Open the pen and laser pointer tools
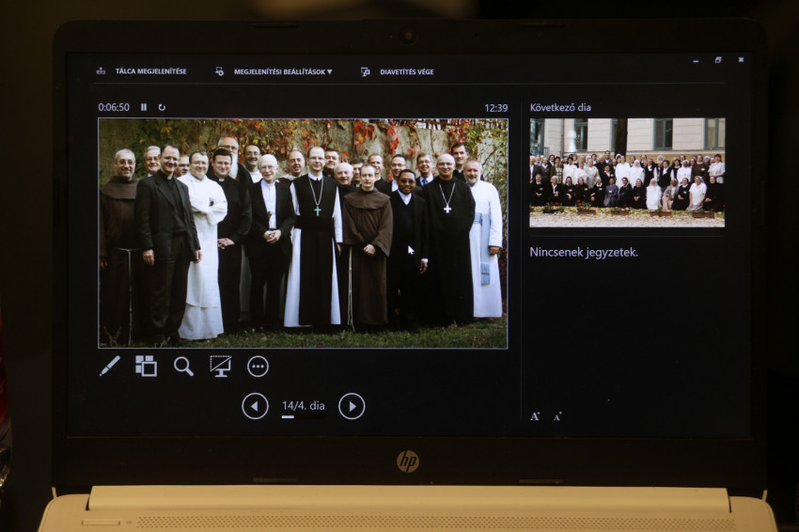Screen dimensions: 799x532 click(x=110, y=366)
